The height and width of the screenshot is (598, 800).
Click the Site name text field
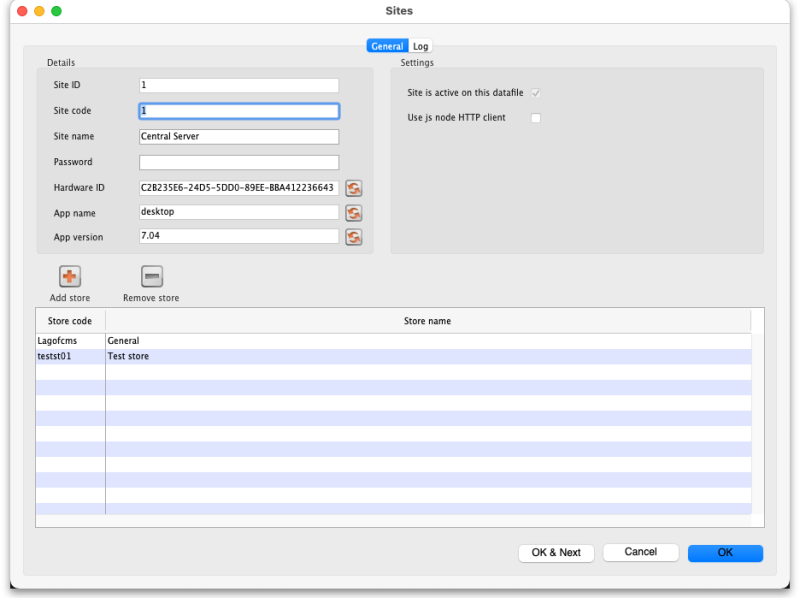click(x=239, y=137)
